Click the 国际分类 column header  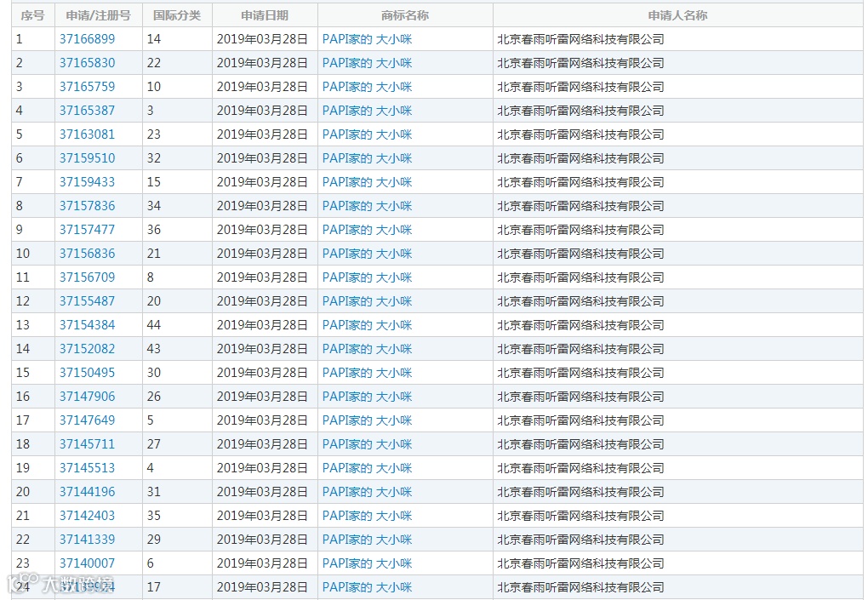(177, 15)
